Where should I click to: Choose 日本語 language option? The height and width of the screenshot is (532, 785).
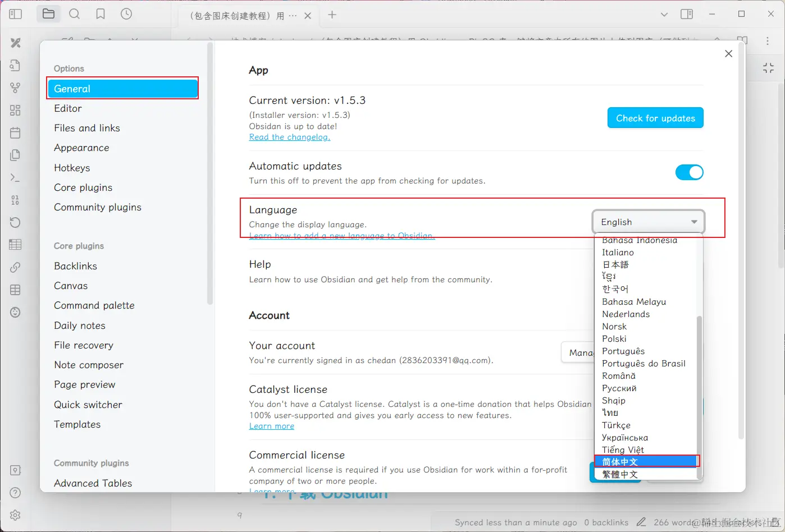coord(646,264)
